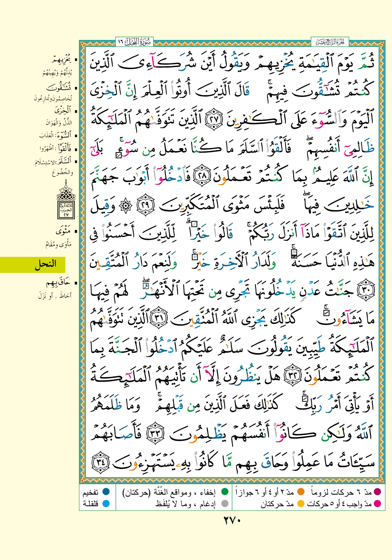Click the verse 34 end marker
Viewport: 392px width, 560px height.
(x=100, y=462)
